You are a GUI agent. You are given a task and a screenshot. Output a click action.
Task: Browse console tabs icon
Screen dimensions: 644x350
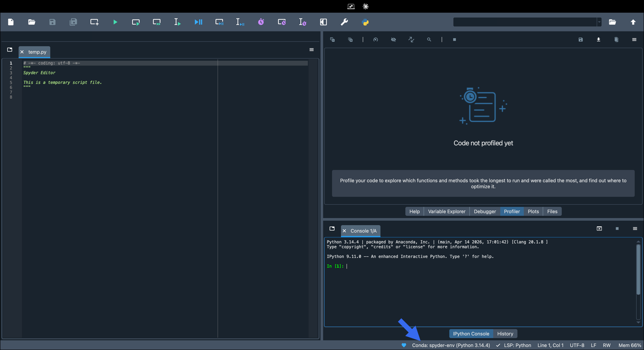[332, 228]
